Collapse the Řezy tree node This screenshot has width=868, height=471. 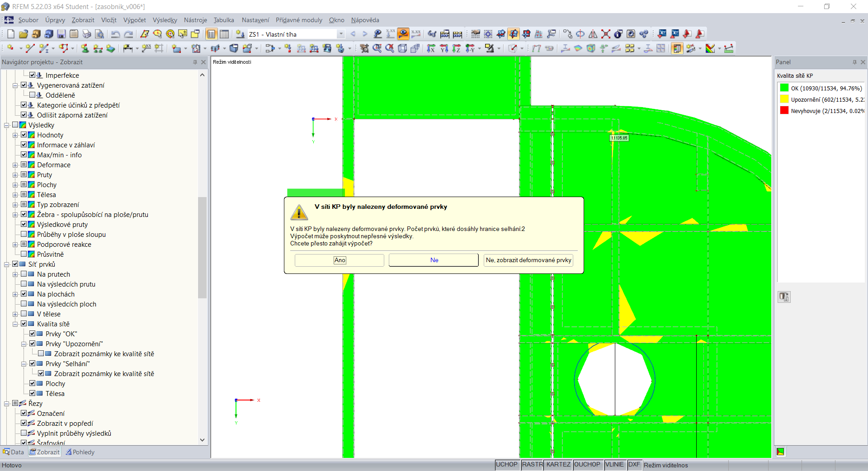tap(7, 404)
